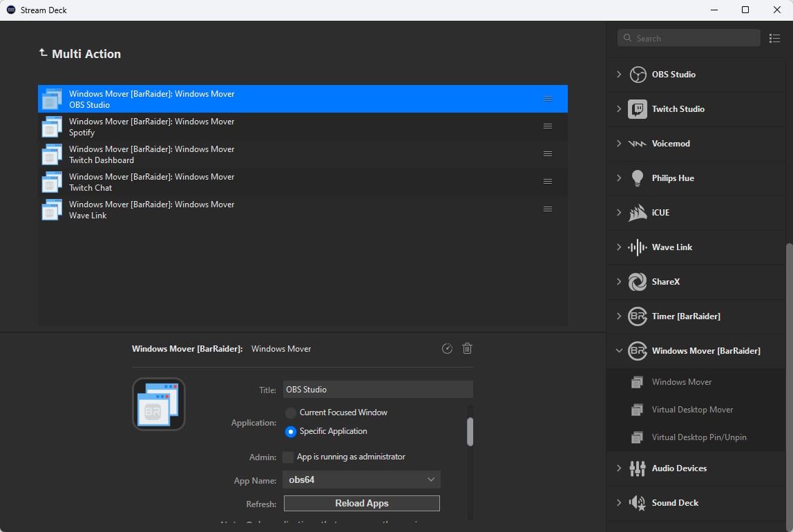Image resolution: width=793 pixels, height=532 pixels.
Task: Grab the drag handle on Spotify row
Action: pyautogui.click(x=547, y=126)
